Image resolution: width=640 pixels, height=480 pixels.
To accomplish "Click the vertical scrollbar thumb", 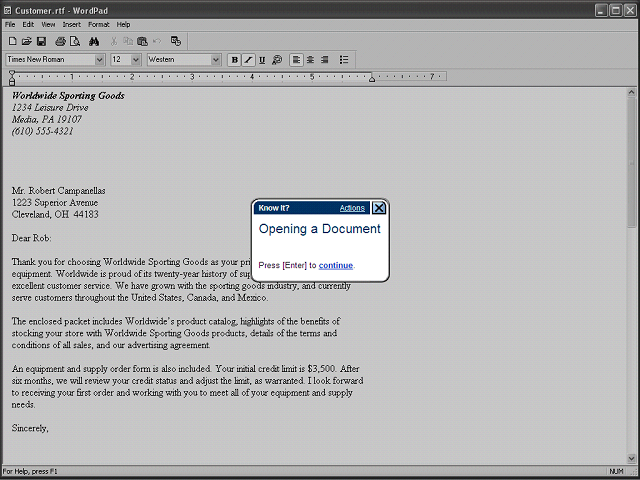I will point(631,162).
